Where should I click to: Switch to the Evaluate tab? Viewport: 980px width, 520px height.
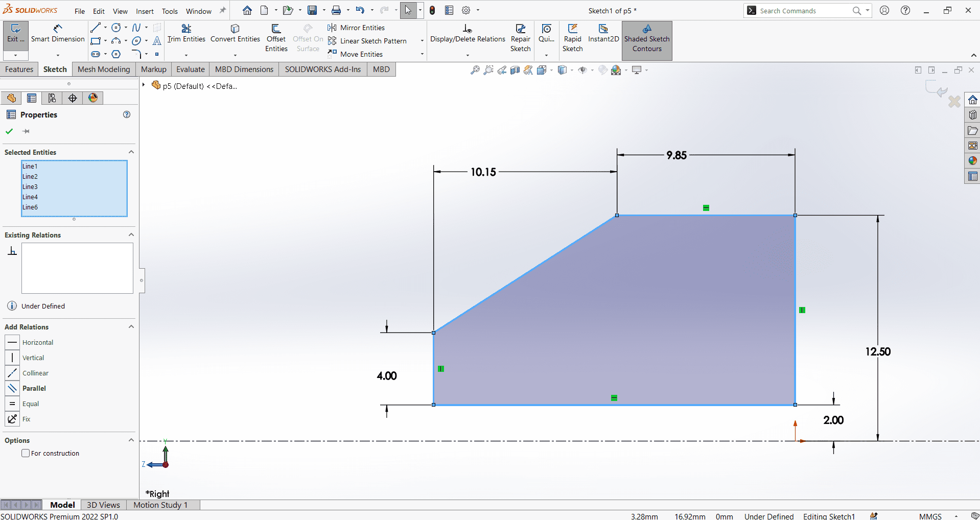(x=191, y=69)
